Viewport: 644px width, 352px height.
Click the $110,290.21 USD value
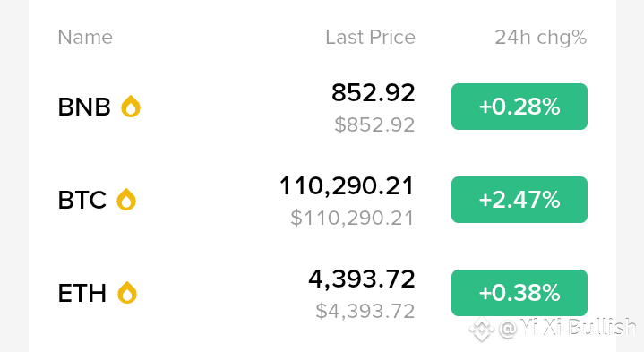pyautogui.click(x=352, y=218)
